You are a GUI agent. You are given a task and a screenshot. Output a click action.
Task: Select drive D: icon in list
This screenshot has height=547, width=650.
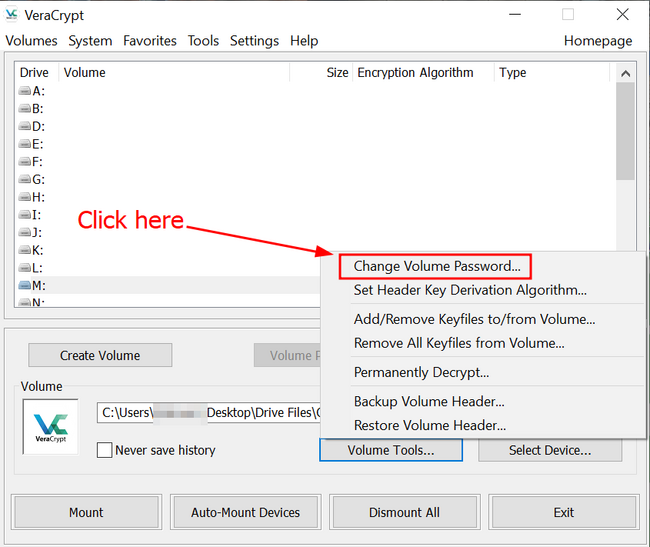[x=25, y=126]
